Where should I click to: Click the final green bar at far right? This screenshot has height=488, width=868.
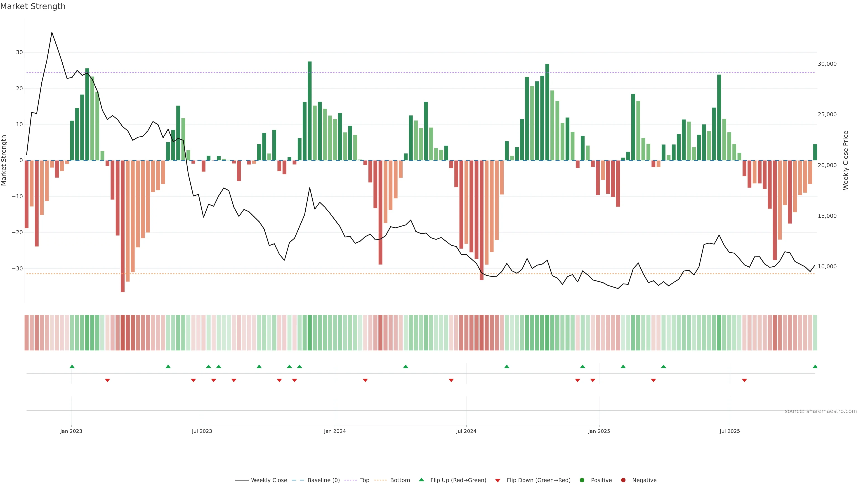pos(815,152)
